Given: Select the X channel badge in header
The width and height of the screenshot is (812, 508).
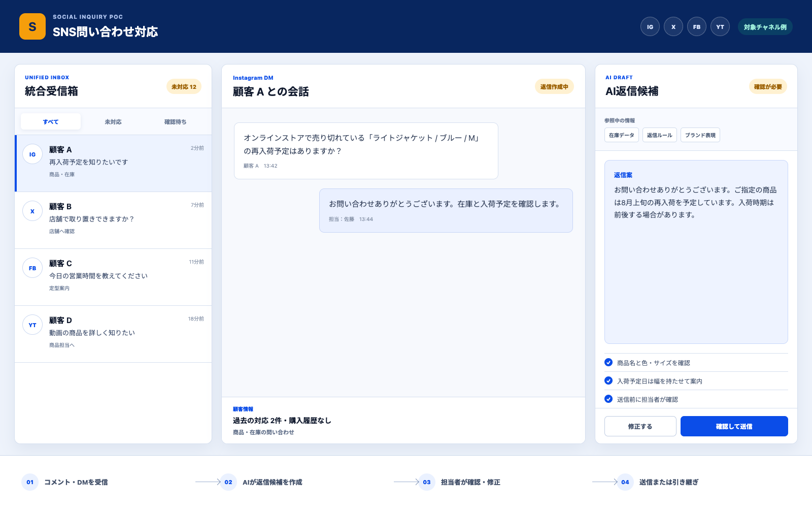Looking at the screenshot, I should coord(673,26).
